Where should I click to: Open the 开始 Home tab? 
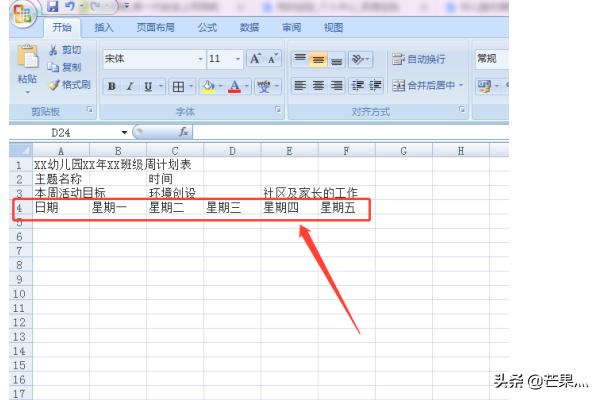pyautogui.click(x=62, y=28)
